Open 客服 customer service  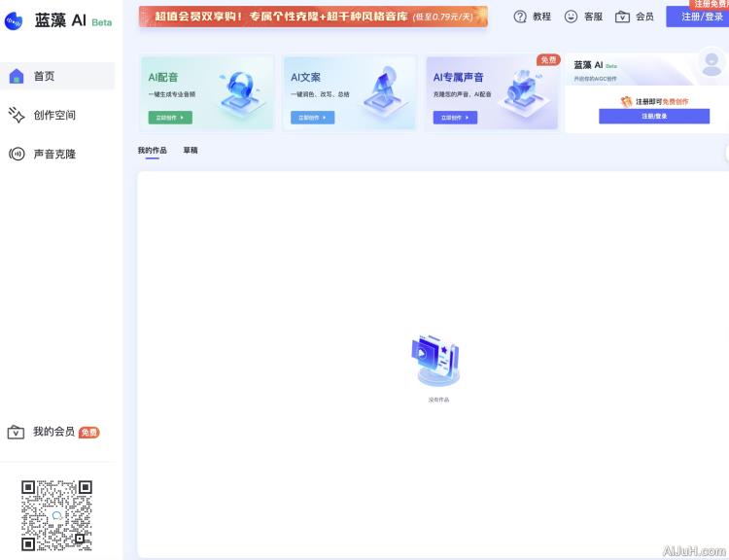point(571,17)
